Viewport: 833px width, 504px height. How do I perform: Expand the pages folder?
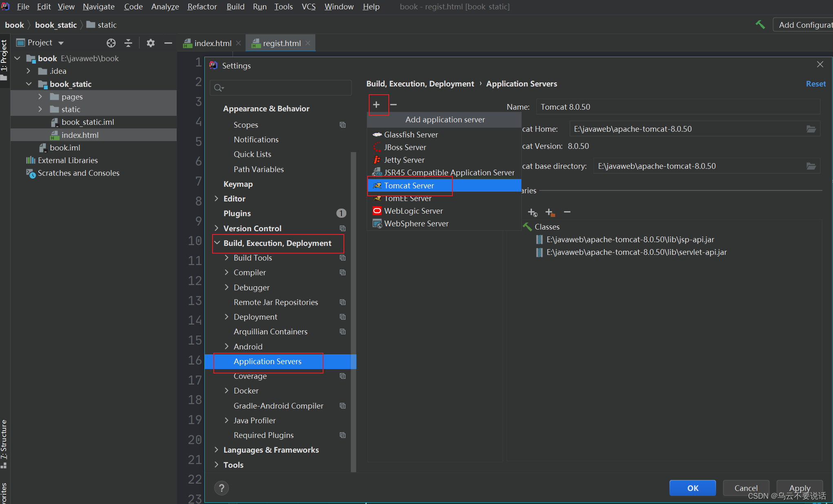(40, 97)
